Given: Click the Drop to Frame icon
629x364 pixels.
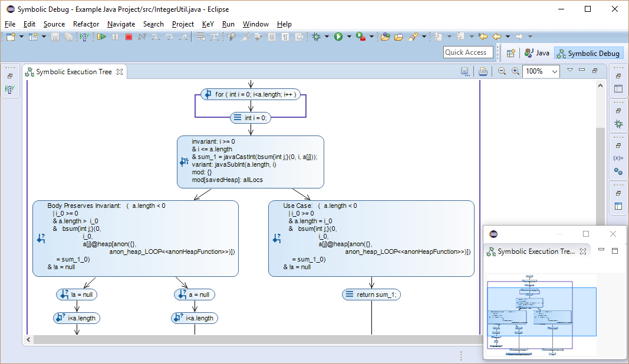Looking at the screenshot, I should point(201,37).
